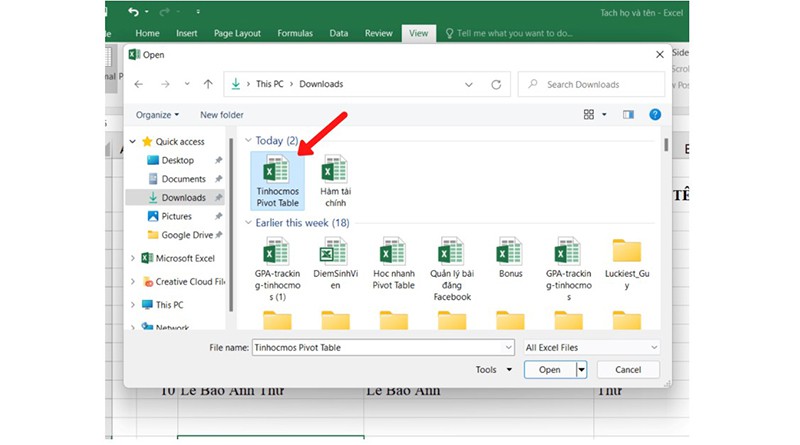Viewport: 800px width, 445px height.
Task: Click the File name input field
Action: click(378, 348)
